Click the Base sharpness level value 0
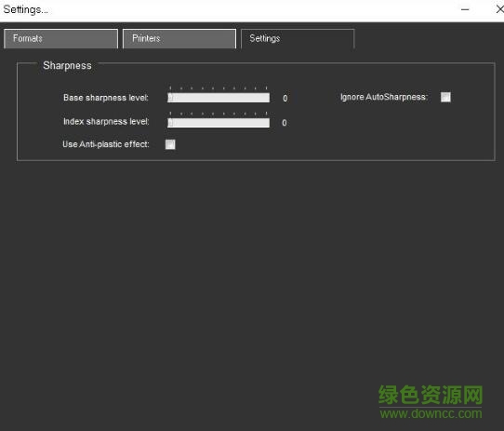This screenshot has width=504, height=431. [285, 98]
